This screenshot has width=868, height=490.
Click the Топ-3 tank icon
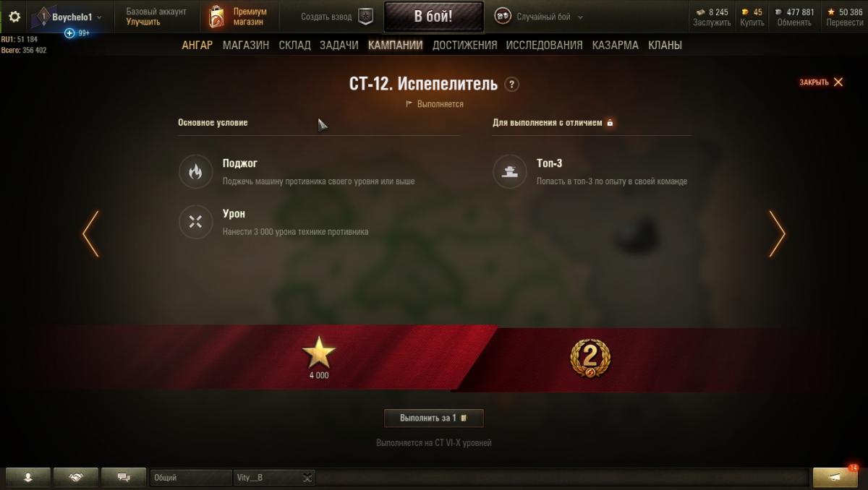[509, 172]
